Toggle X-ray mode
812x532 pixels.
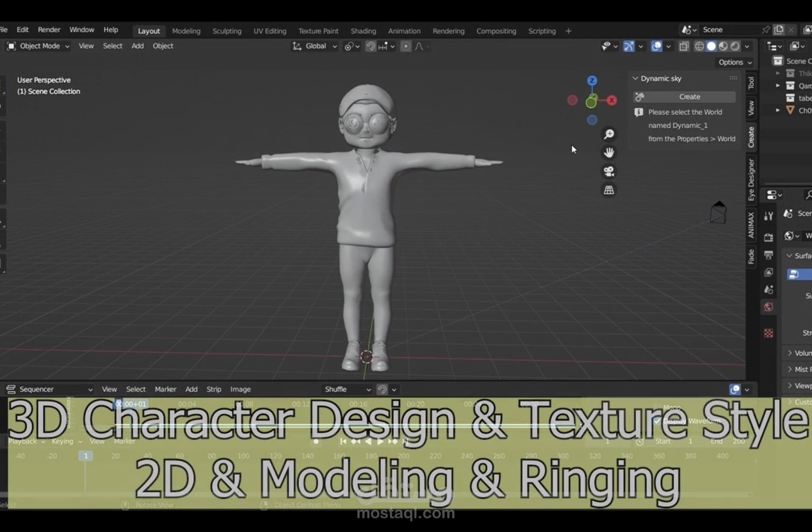tap(684, 46)
